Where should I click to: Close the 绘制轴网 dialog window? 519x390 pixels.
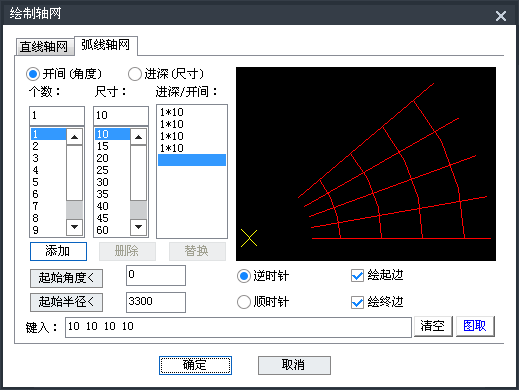(x=501, y=16)
